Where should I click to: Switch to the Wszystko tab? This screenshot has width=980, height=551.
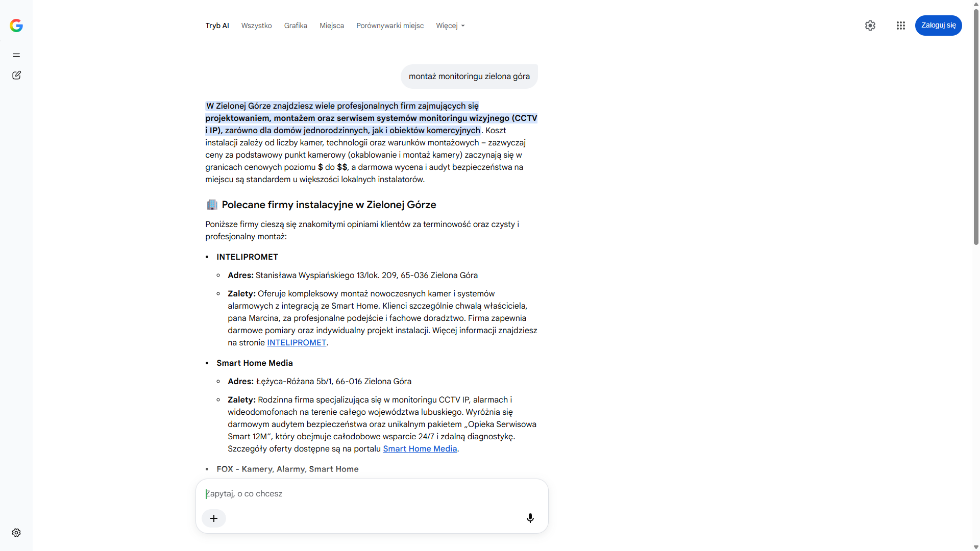click(257, 26)
